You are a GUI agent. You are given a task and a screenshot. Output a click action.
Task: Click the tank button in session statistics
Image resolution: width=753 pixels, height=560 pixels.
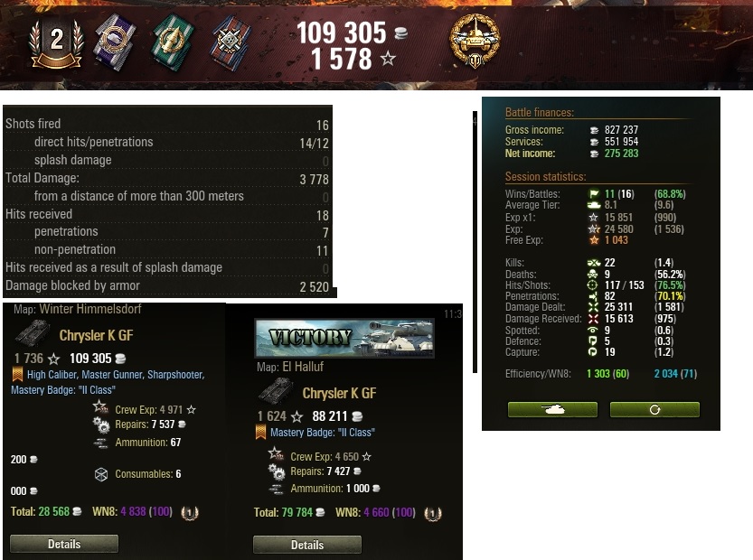[552, 409]
